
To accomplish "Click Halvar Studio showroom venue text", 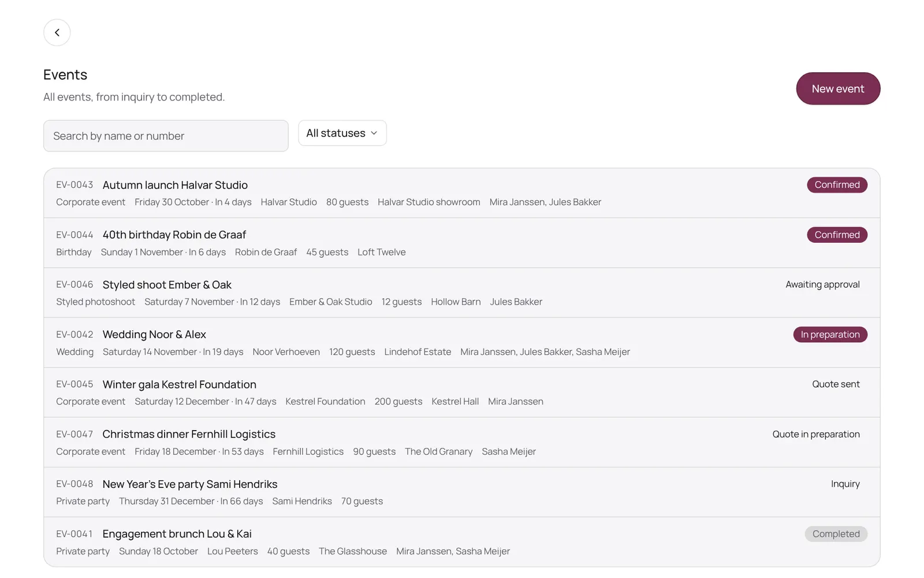I will point(429,202).
